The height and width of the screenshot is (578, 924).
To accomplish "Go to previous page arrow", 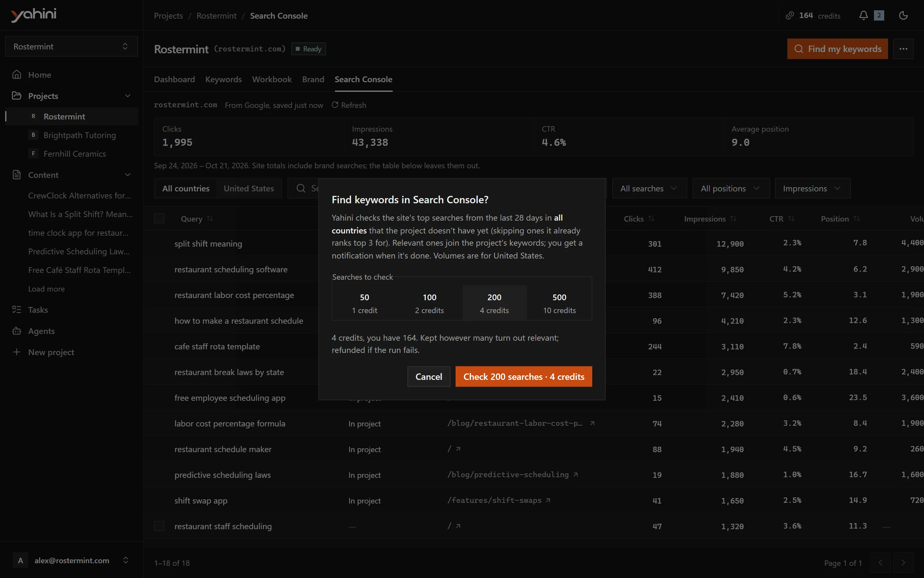I will click(880, 562).
